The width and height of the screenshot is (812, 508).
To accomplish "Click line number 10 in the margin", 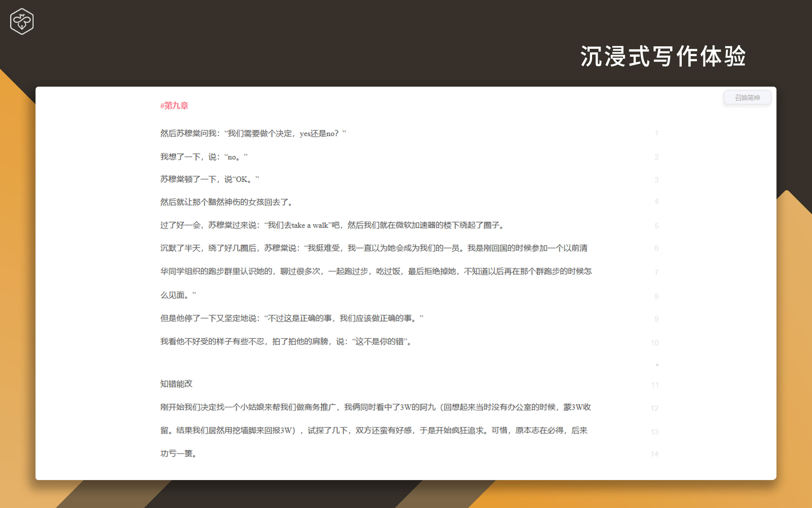I will (655, 343).
